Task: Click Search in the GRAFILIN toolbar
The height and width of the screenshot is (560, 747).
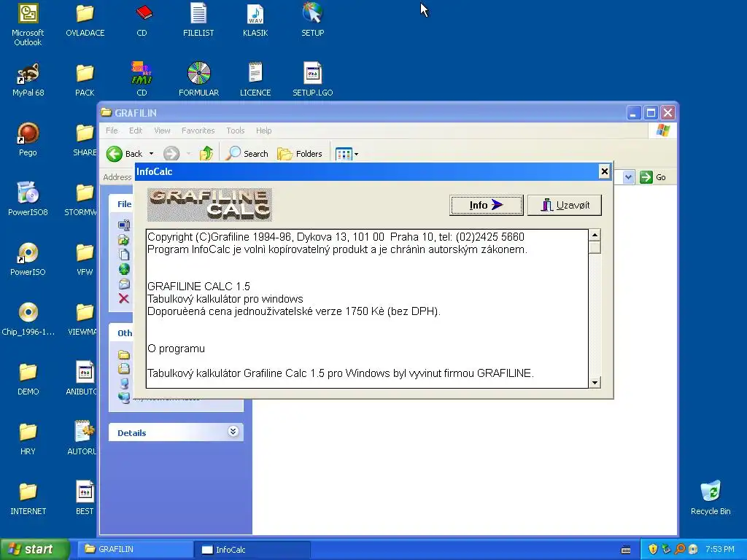Action: pos(247,154)
